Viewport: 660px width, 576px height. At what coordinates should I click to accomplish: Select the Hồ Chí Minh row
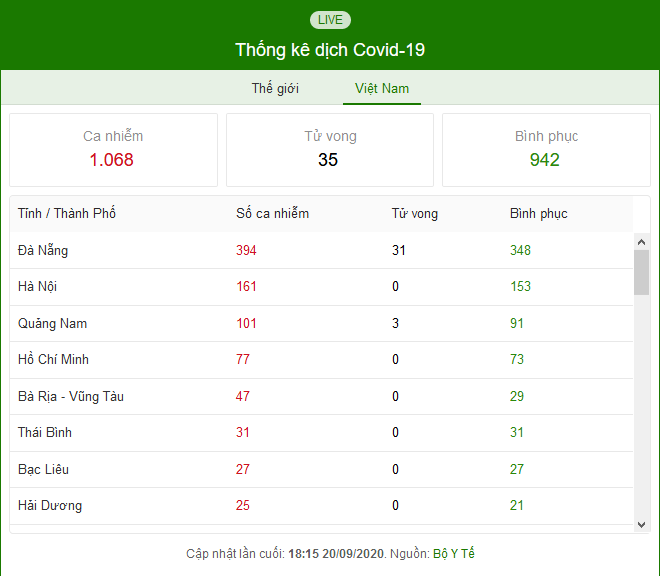click(322, 360)
